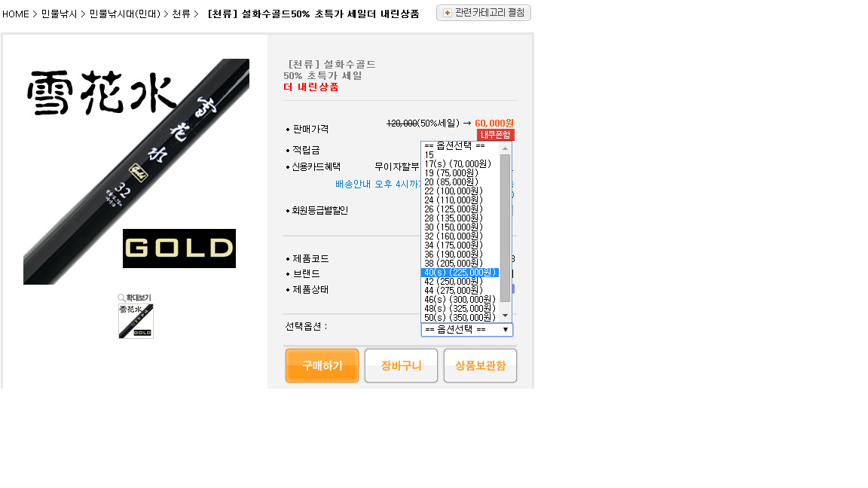
Task: Open 민물낚시 breadcrumb link
Action: (60, 14)
